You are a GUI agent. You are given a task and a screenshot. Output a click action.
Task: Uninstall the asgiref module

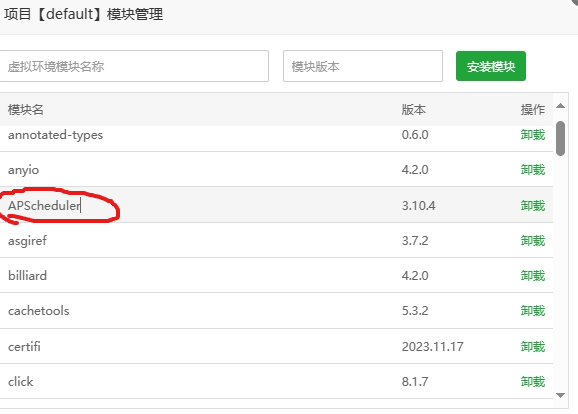pyautogui.click(x=533, y=241)
